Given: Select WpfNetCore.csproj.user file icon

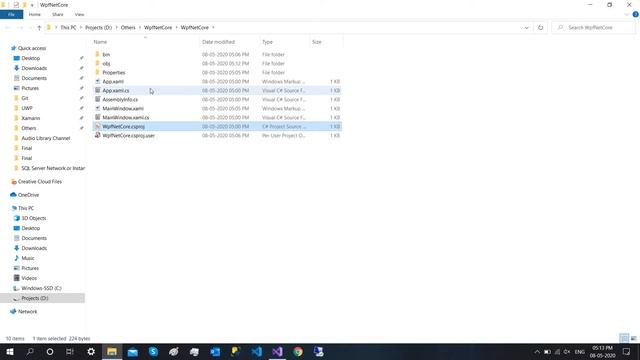Looking at the screenshot, I should pos(98,135).
